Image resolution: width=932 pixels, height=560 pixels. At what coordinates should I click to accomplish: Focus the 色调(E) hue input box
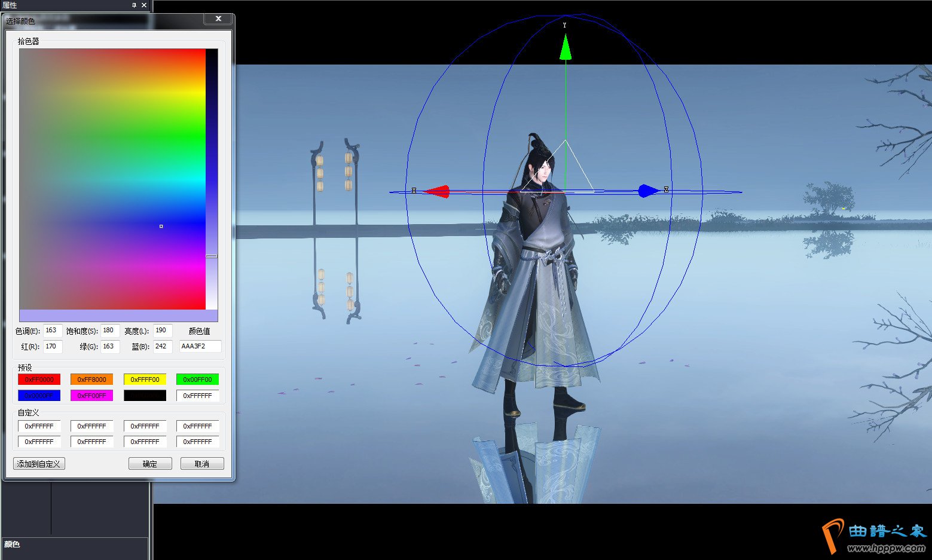[53, 331]
